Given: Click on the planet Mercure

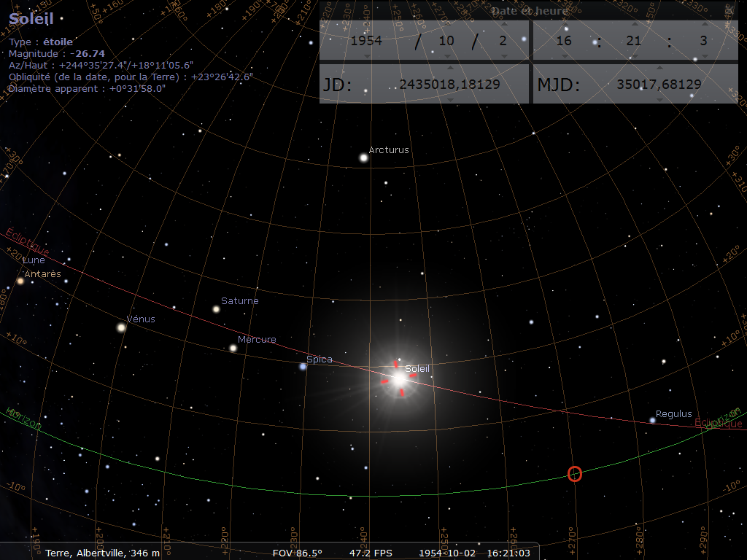Looking at the screenshot, I should 233,348.
